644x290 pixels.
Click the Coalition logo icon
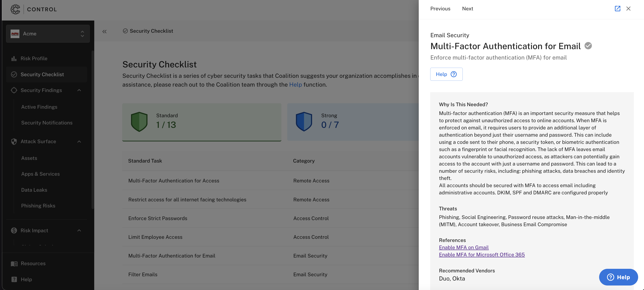tap(15, 9)
